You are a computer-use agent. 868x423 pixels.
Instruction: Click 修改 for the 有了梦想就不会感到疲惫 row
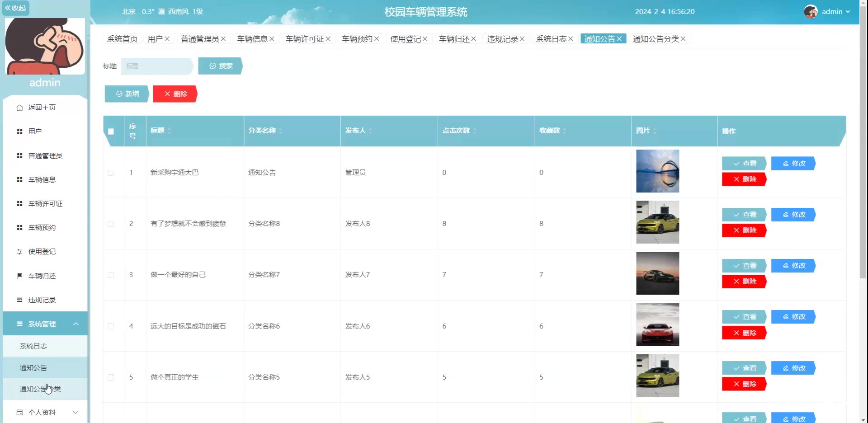point(793,215)
